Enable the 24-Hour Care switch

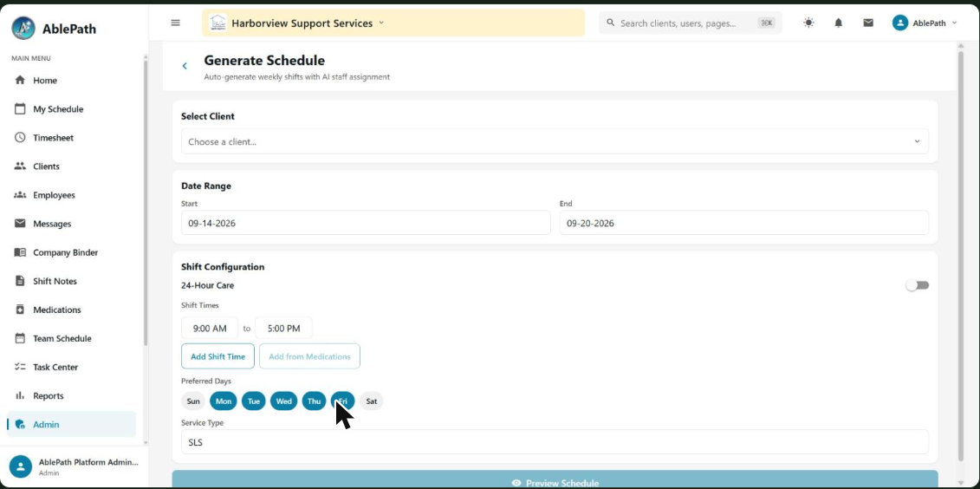tap(918, 285)
